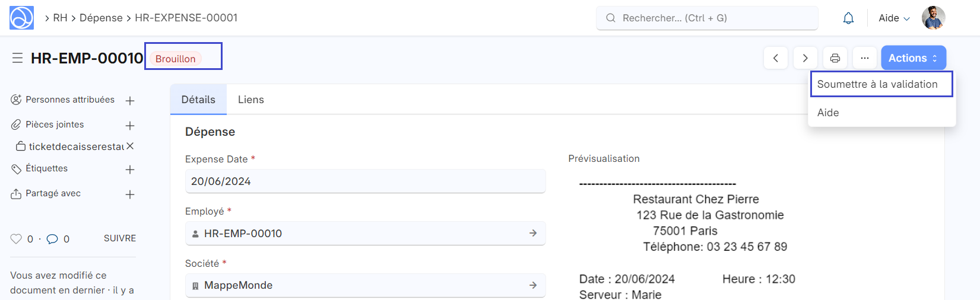Remove the ticketdecaisserestaurant attachment
Viewport: 980px width, 300px height.
coord(130,146)
